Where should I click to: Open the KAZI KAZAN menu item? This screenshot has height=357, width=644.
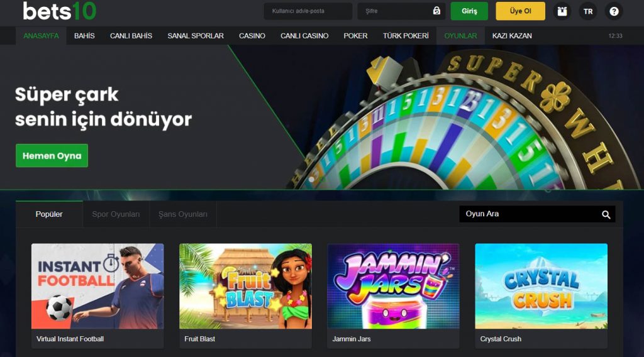point(512,36)
